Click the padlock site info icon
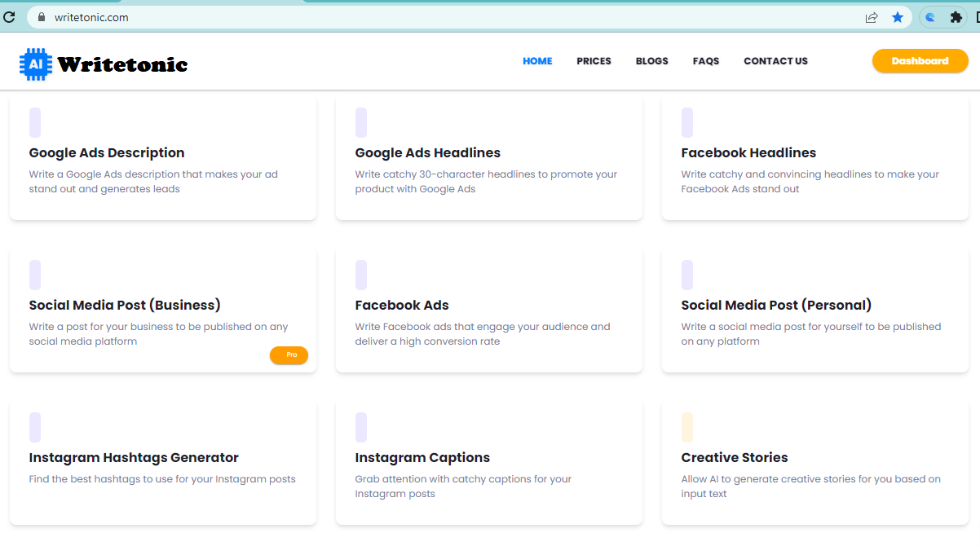This screenshot has height=546, width=980. pyautogui.click(x=41, y=17)
